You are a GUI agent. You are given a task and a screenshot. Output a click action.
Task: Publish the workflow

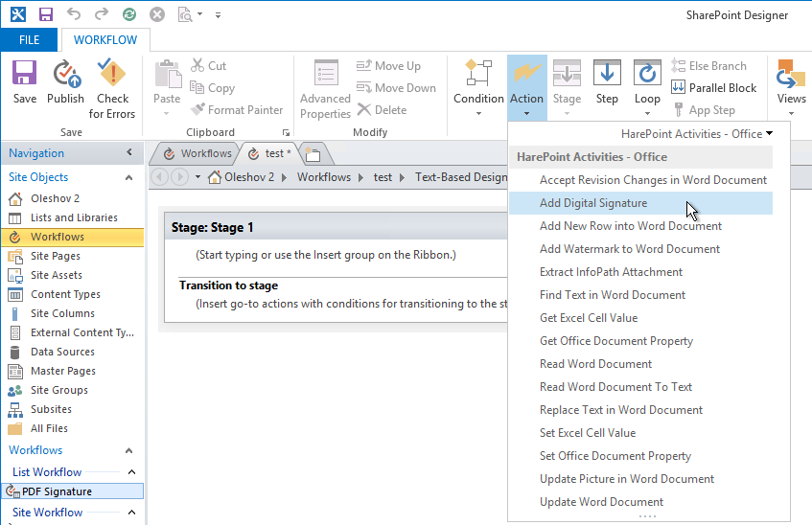[65, 82]
